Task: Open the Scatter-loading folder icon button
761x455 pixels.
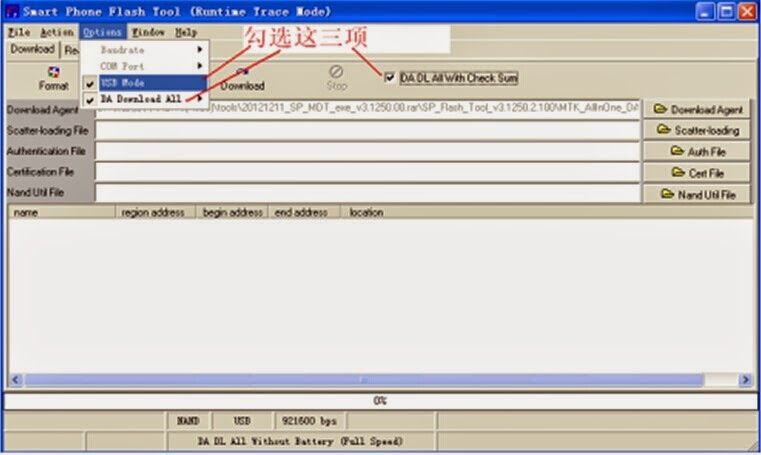Action: [696, 130]
